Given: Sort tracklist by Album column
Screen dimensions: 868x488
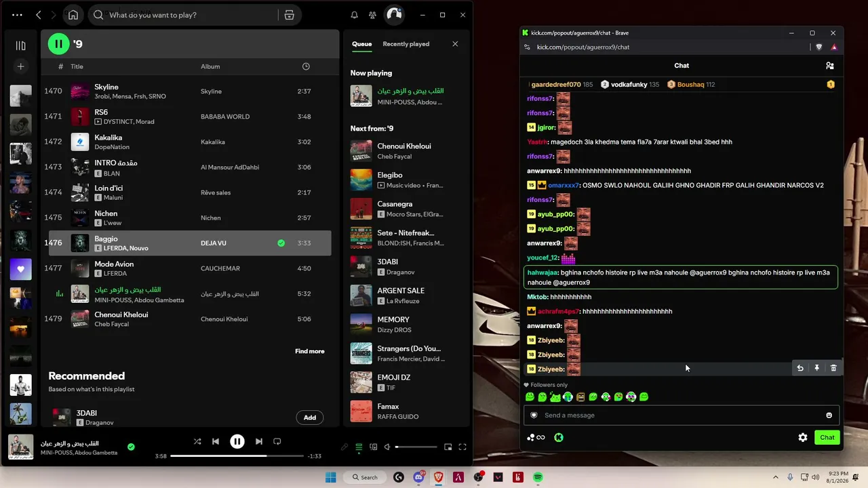Looking at the screenshot, I should [x=210, y=66].
